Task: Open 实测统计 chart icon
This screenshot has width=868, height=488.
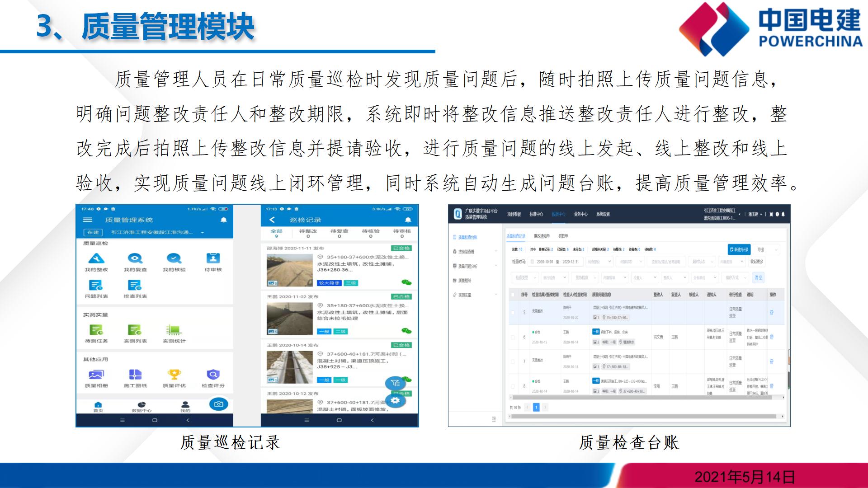Action: 174,330
